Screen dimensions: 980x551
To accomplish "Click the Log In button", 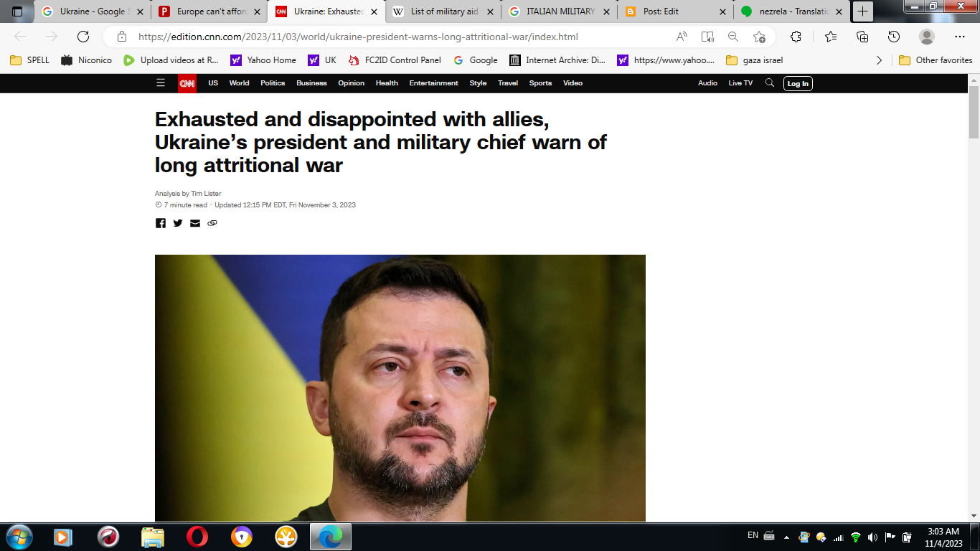I will click(x=798, y=83).
